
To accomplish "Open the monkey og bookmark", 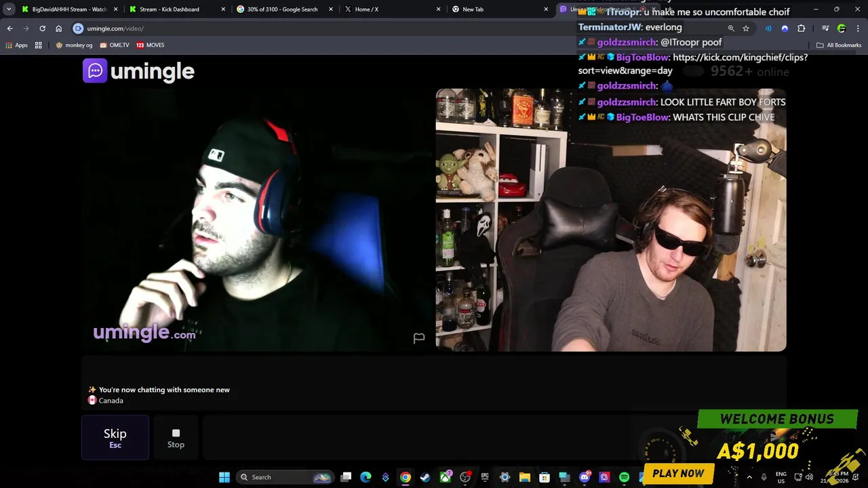I will (74, 45).
